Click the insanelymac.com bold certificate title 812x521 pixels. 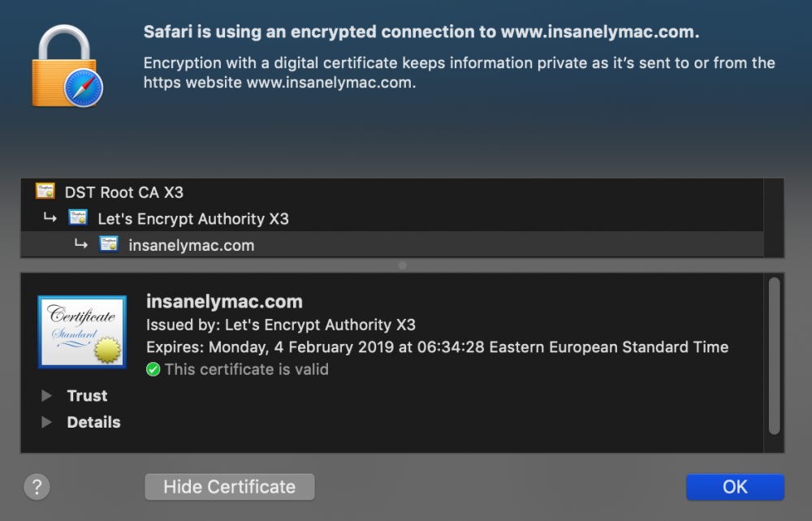pos(224,301)
